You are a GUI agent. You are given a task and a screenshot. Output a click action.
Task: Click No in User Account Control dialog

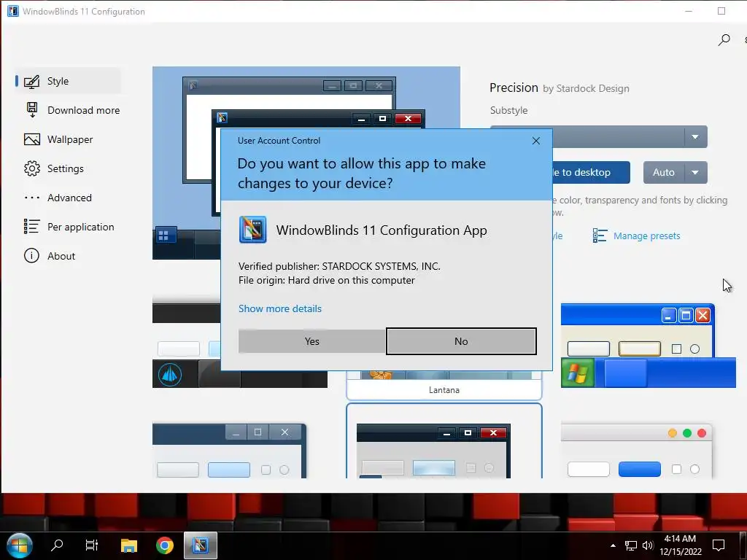[x=461, y=341]
